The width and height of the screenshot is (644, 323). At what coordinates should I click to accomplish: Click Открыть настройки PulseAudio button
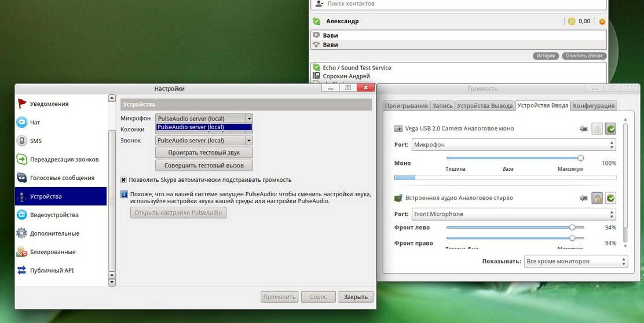(x=178, y=212)
